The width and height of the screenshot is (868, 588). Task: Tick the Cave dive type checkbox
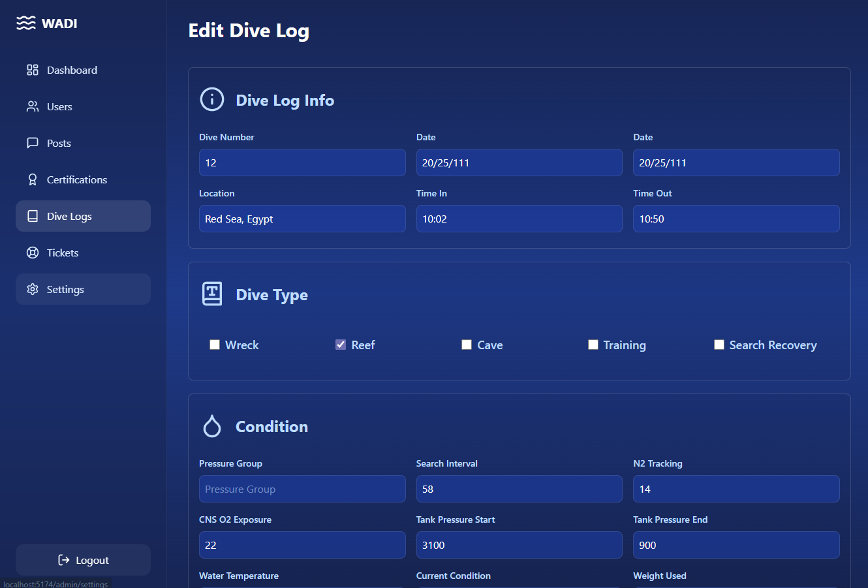(467, 345)
